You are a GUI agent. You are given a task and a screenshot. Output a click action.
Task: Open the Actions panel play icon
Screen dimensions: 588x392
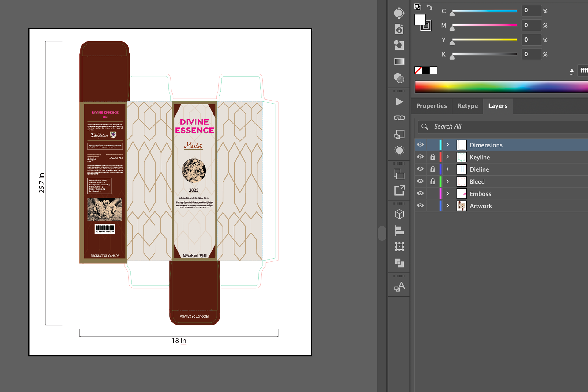coord(399,102)
